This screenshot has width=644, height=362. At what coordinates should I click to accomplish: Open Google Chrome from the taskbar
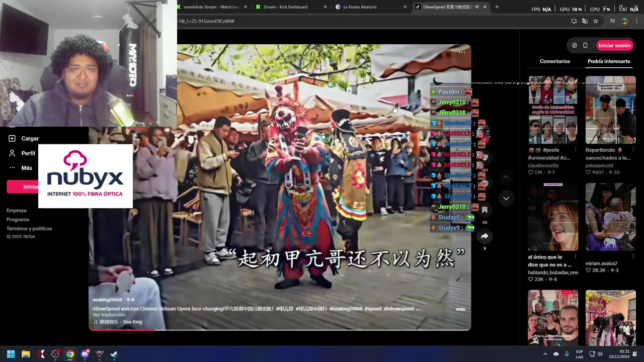(70, 354)
